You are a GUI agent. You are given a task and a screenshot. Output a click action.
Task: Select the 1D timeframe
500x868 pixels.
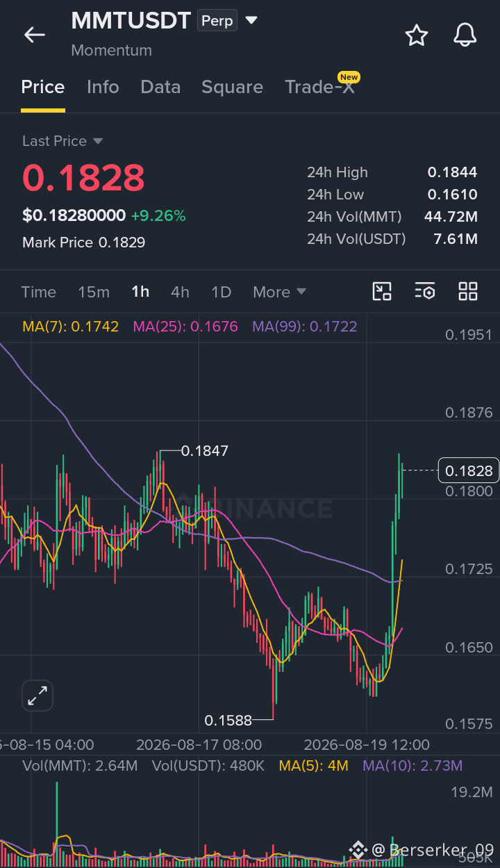(x=221, y=292)
